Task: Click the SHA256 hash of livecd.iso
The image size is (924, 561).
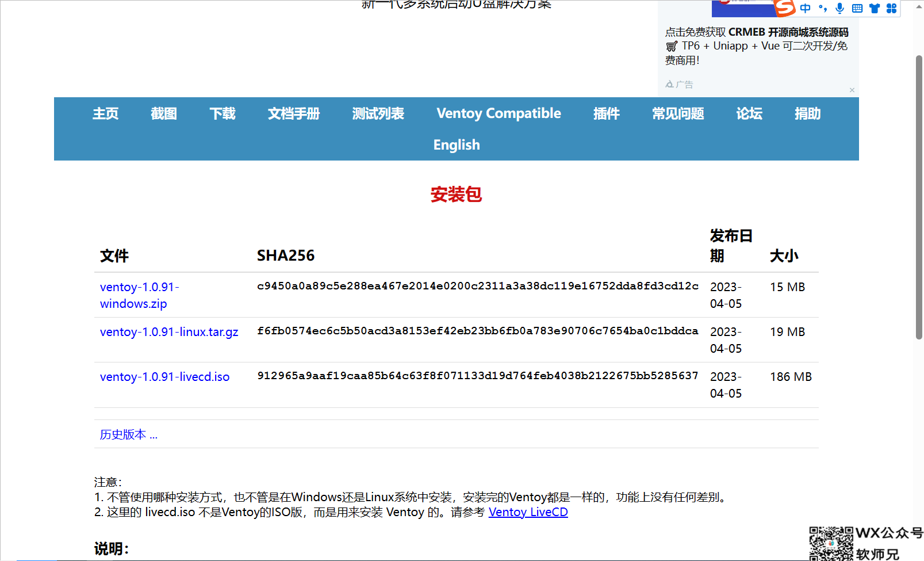Action: (478, 376)
